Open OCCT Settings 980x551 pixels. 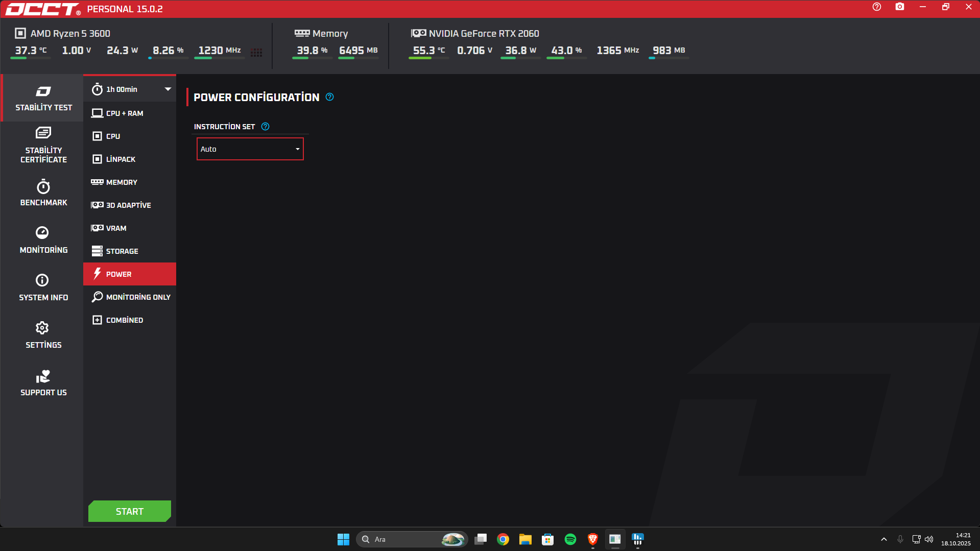point(43,336)
